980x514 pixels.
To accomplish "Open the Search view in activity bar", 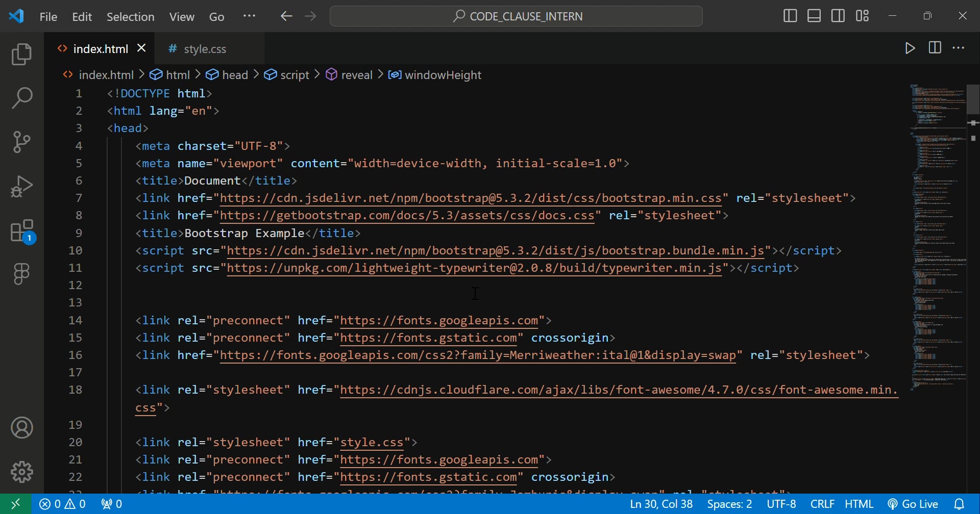I will 21,97.
